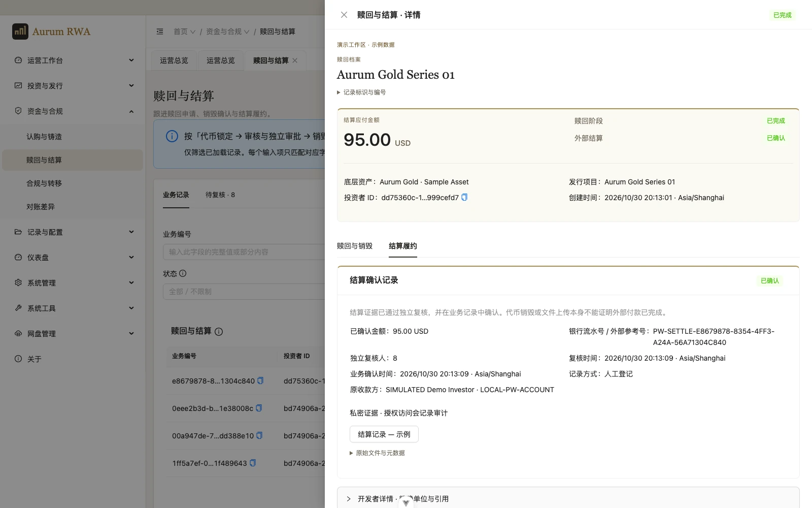Click the Aurum RWA logo icon

[20, 31]
